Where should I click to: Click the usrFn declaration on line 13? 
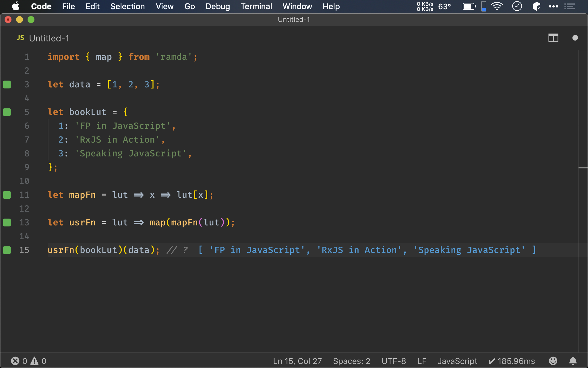tap(82, 223)
